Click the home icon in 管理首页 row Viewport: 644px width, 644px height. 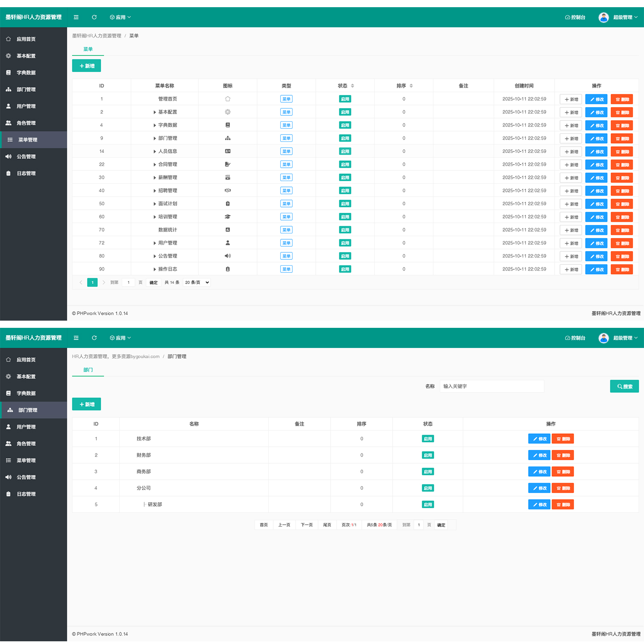click(x=228, y=99)
